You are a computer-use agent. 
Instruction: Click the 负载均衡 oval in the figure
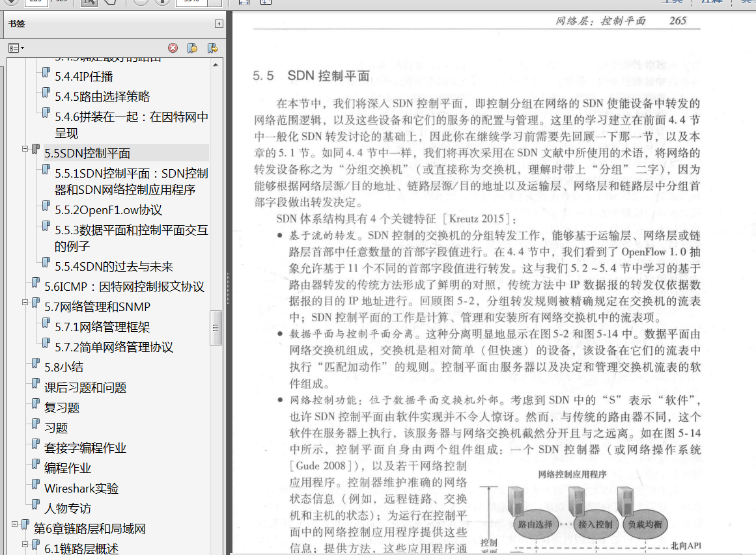645,524
